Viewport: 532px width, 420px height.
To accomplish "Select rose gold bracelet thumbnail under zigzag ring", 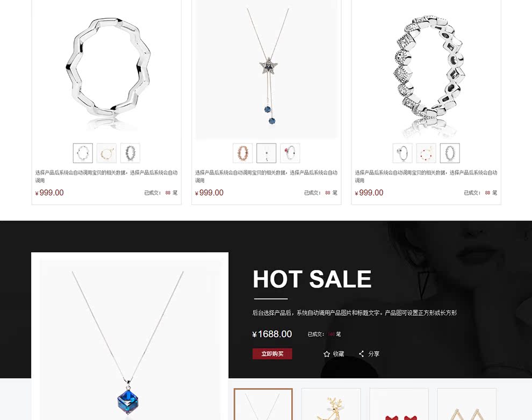I will [106, 153].
